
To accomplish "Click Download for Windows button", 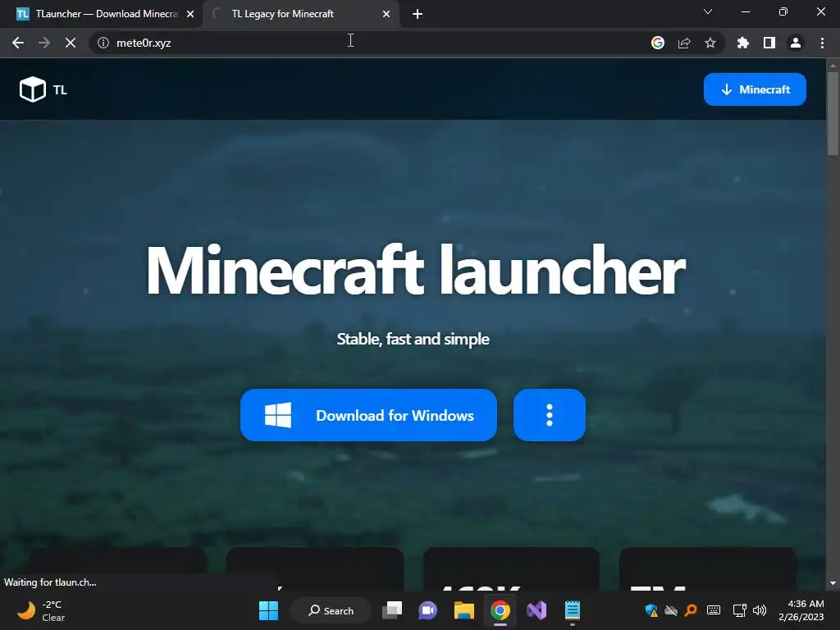I will 368,415.
